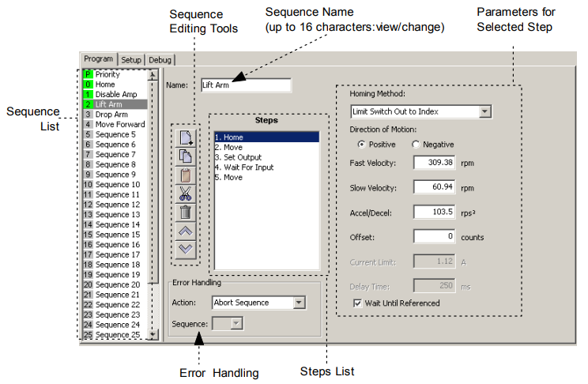
Task: Select Sequence 8 in the list
Action: point(115,164)
